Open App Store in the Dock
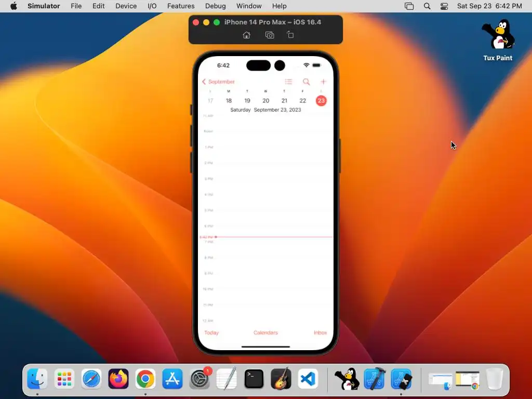 tap(172, 379)
